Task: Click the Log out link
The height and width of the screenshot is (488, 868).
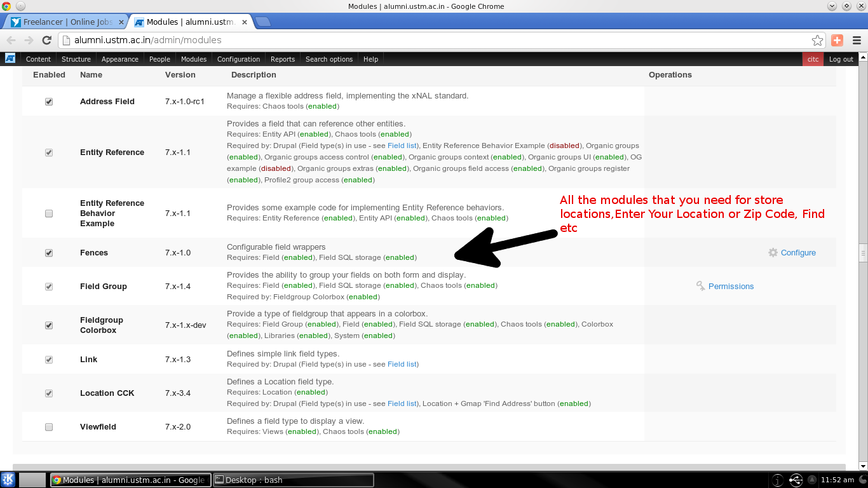Action: [x=841, y=59]
